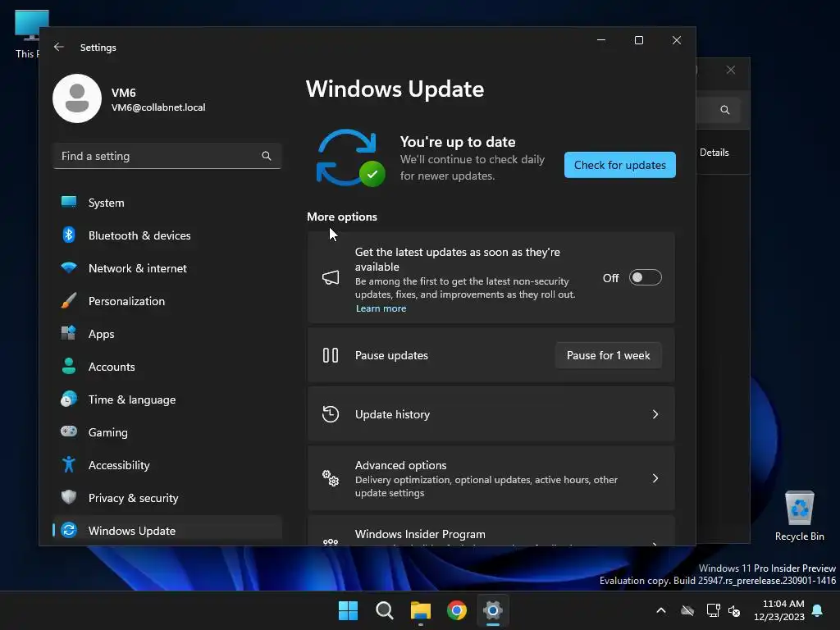
Task: Click the Personalization paintbrush icon
Action: pos(69,300)
